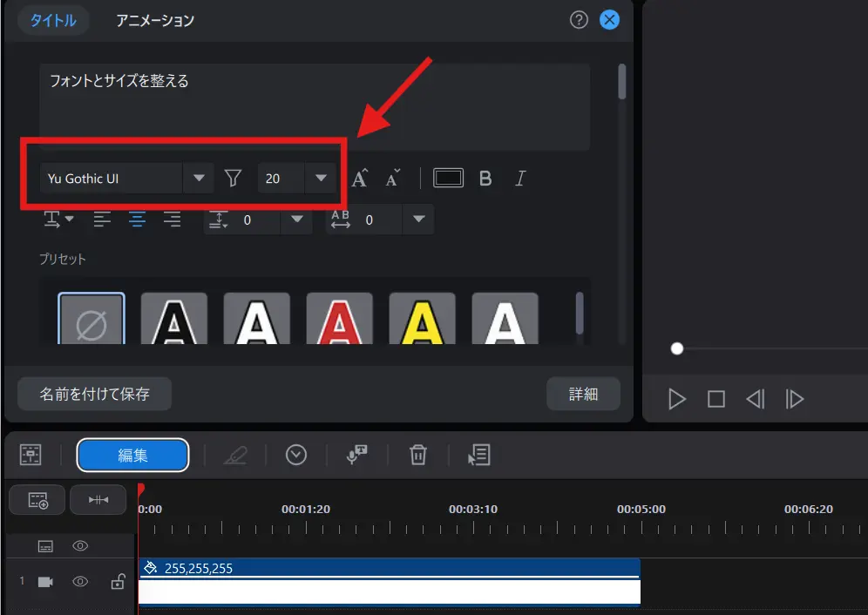868x615 pixels.
Task: Close the title panel with the blue X
Action: click(x=609, y=20)
